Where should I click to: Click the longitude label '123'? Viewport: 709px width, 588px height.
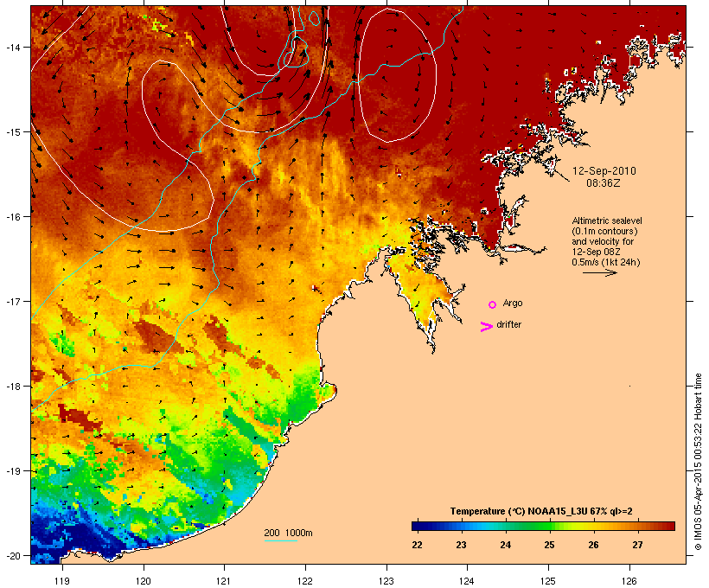[x=386, y=581]
